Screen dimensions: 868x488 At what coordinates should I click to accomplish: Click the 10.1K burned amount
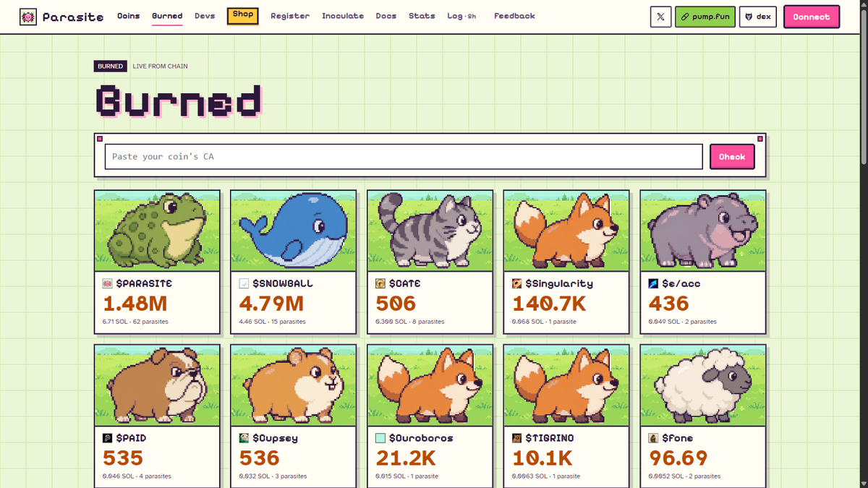point(542,458)
